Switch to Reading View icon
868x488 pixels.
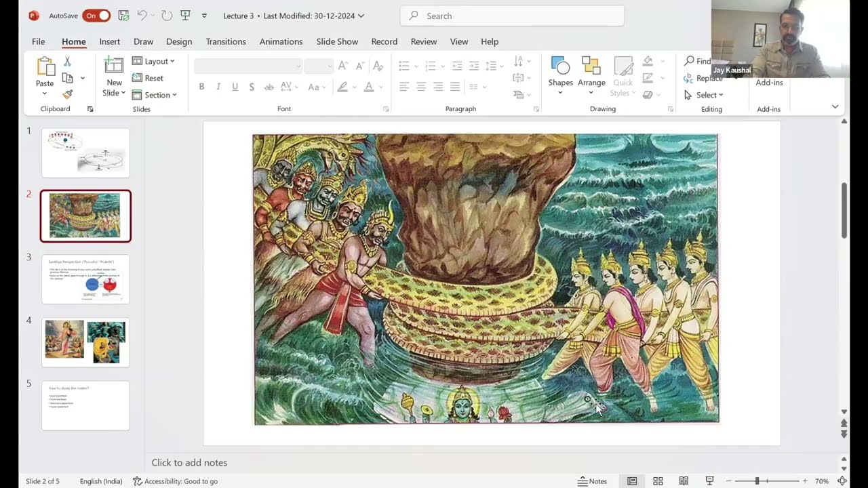click(x=684, y=481)
